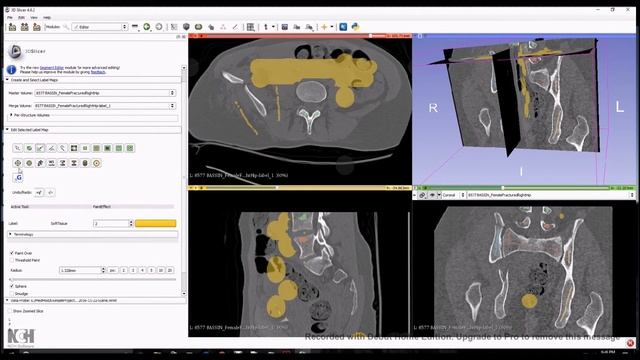Open the Modules selector showing Editor
Screen dimensions: 640x360
tap(100, 27)
